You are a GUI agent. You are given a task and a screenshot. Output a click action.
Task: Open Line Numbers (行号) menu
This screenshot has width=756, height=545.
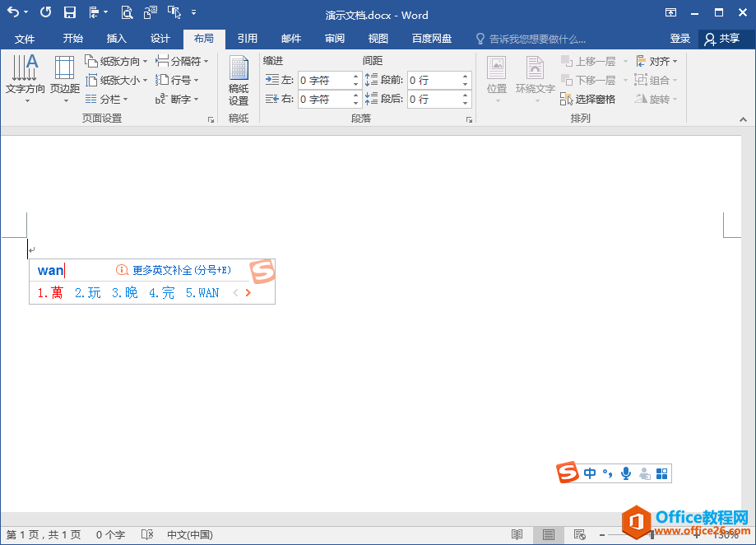[177, 80]
